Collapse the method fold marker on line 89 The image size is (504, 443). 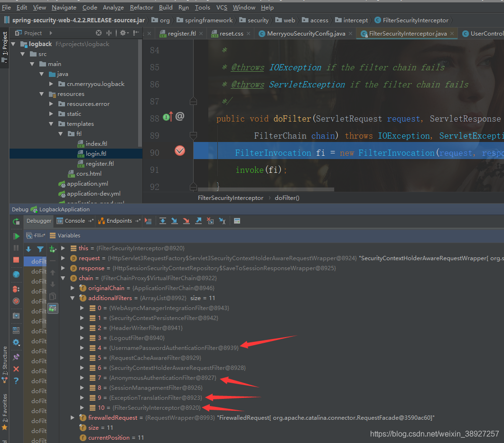click(193, 135)
